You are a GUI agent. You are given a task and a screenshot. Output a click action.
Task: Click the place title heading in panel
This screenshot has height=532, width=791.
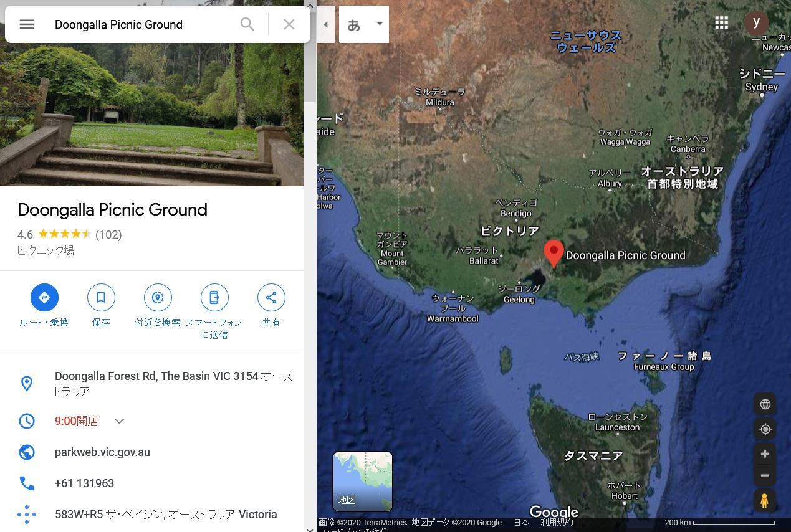coord(112,210)
